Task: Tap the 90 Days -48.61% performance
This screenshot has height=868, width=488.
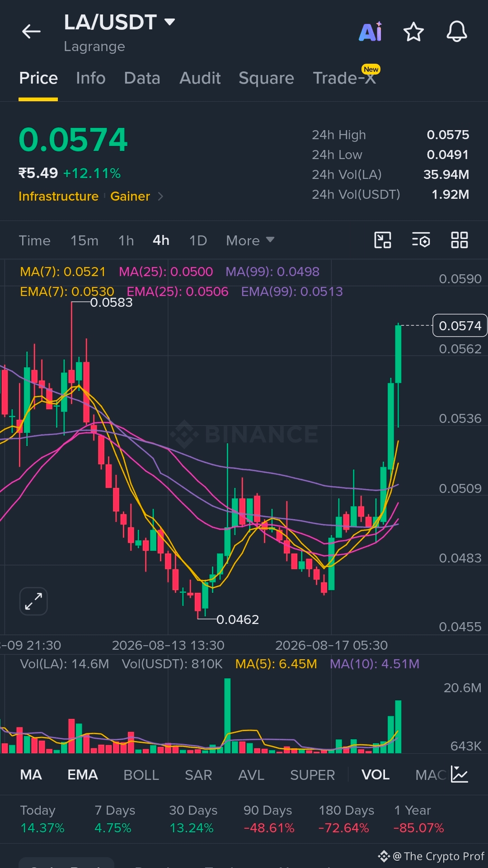Action: (x=269, y=819)
